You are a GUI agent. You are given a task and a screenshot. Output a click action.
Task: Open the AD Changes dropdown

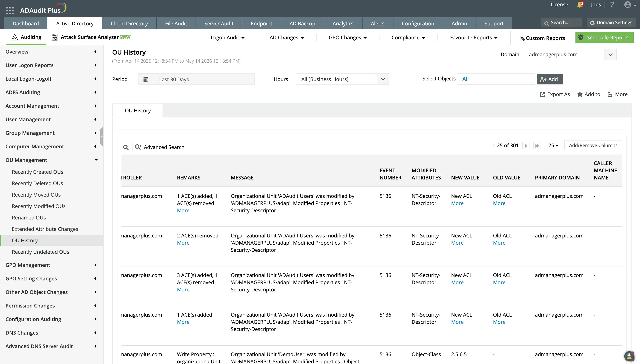(287, 37)
